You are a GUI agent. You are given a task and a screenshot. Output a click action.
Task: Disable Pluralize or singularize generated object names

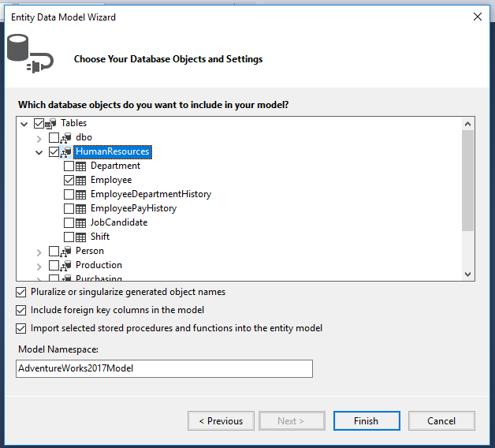click(x=20, y=292)
